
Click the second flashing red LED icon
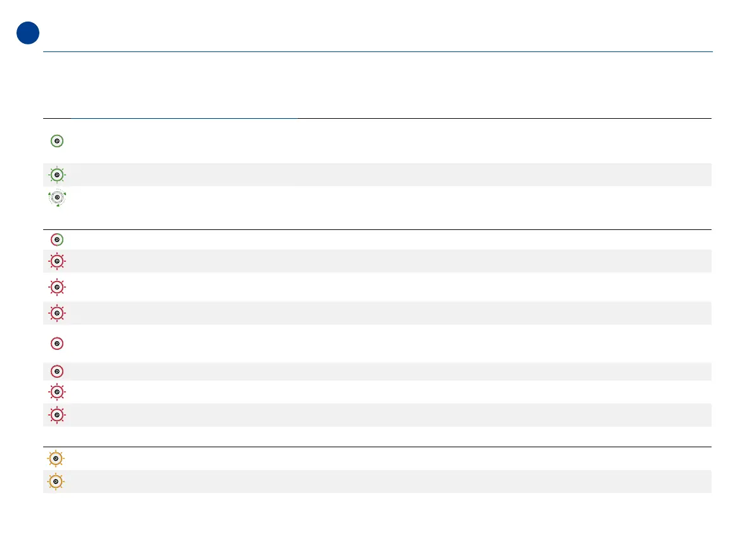(56, 287)
